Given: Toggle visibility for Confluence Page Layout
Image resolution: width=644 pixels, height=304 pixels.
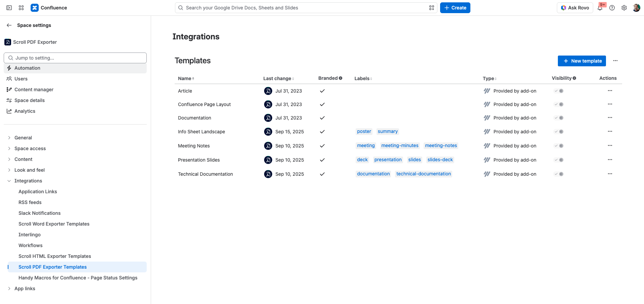Looking at the screenshot, I should pos(559,104).
